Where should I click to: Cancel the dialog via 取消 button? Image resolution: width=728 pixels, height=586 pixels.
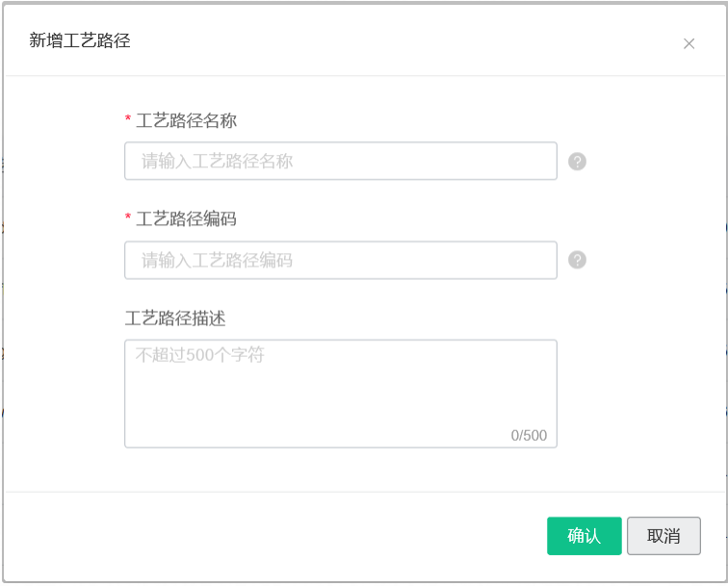pos(663,536)
